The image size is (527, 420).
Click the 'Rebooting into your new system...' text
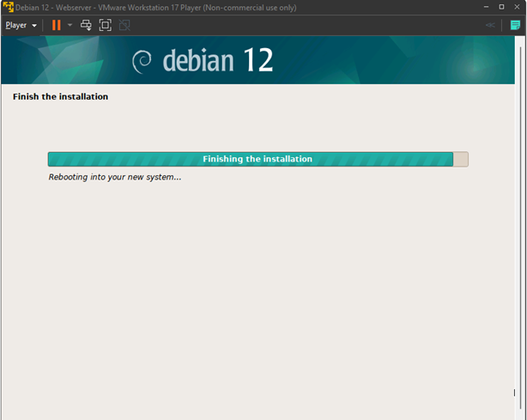[x=115, y=177]
